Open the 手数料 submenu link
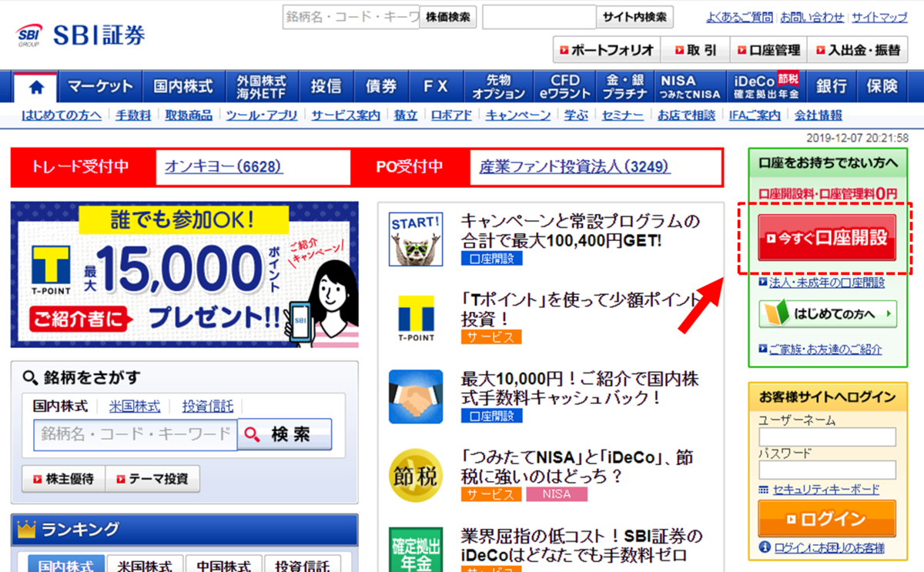The height and width of the screenshot is (572, 924). click(x=133, y=115)
